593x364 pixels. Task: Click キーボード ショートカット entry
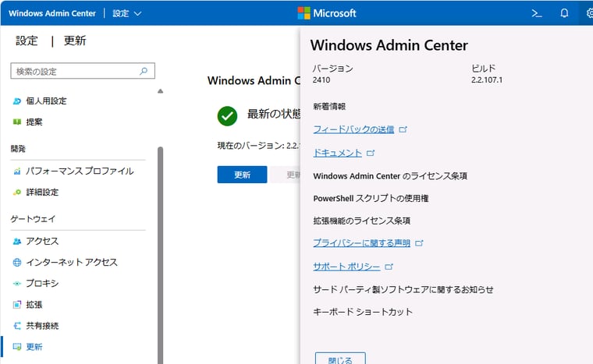(363, 312)
